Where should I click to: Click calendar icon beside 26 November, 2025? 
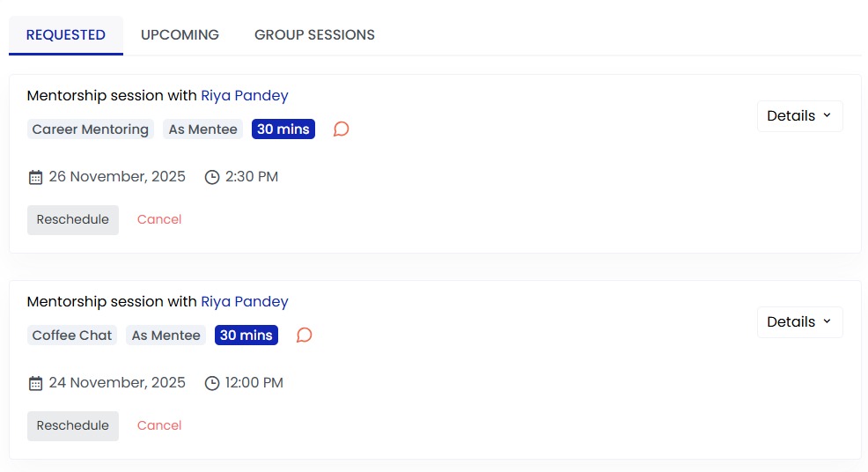click(35, 177)
